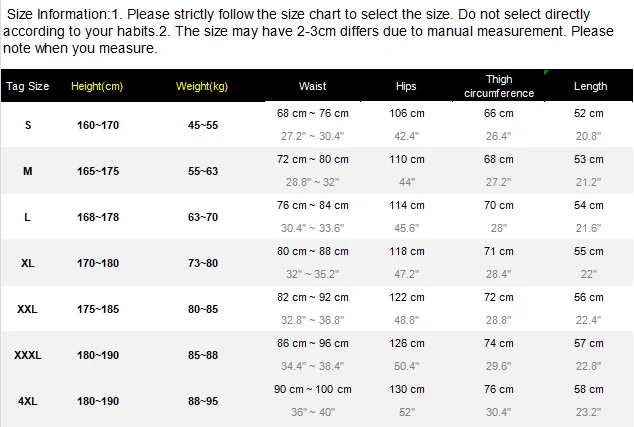Image resolution: width=634 pixels, height=427 pixels.
Task: Select the Waist column header
Action: (x=313, y=86)
